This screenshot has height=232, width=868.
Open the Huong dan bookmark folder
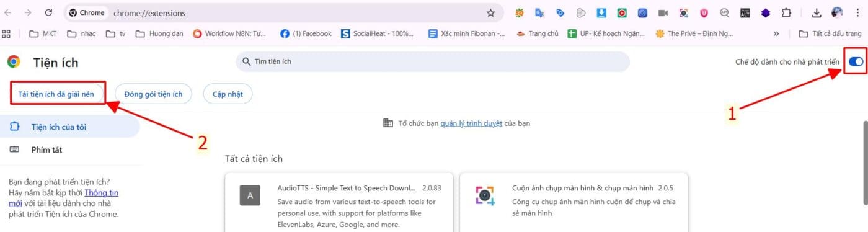(159, 33)
